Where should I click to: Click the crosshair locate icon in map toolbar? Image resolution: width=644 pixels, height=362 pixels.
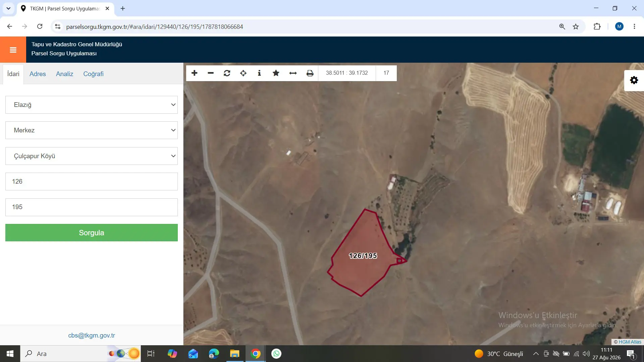click(x=243, y=73)
